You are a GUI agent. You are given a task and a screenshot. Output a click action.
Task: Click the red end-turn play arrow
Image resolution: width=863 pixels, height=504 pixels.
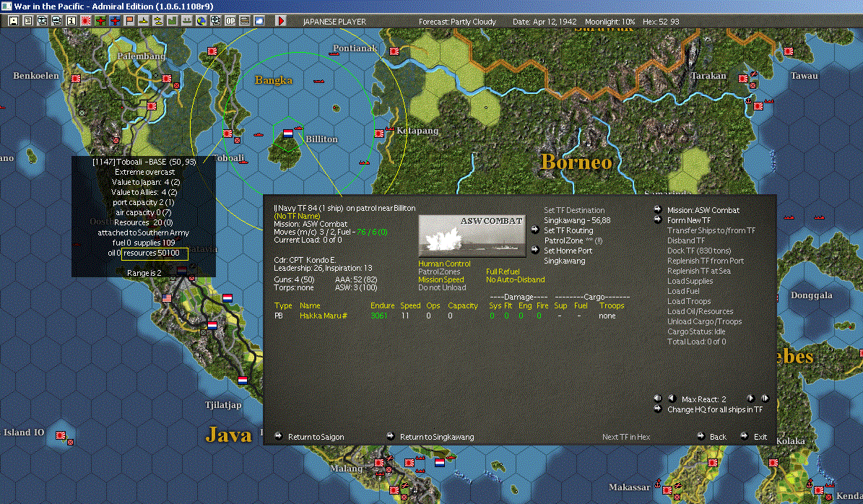[281, 21]
